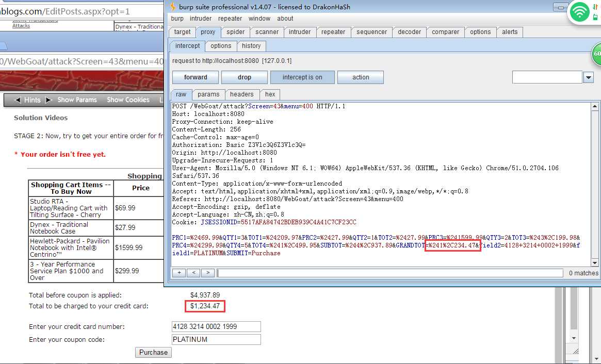Select the raw request view tab
Viewport: 601px width, 364px height.
[181, 94]
